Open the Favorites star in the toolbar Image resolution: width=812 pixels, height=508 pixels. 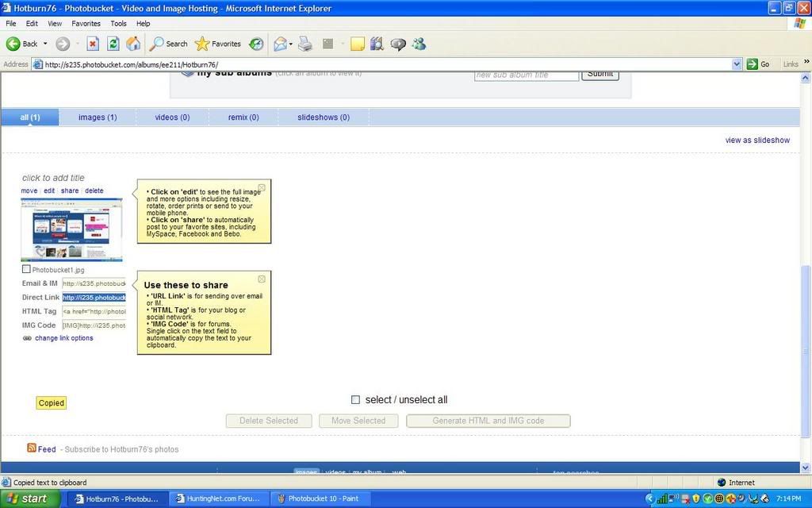pyautogui.click(x=218, y=44)
